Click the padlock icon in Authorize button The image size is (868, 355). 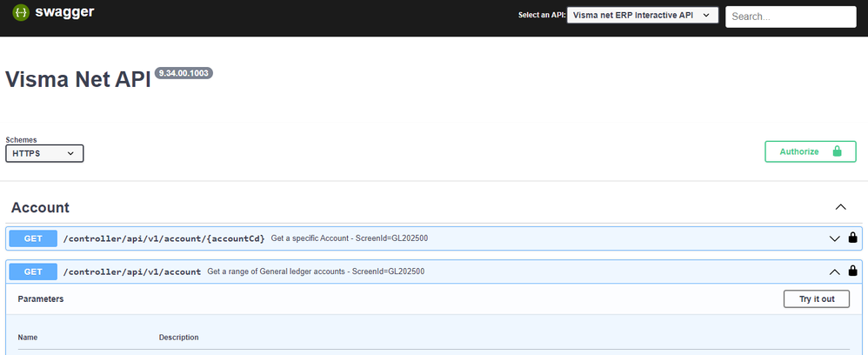click(x=837, y=151)
